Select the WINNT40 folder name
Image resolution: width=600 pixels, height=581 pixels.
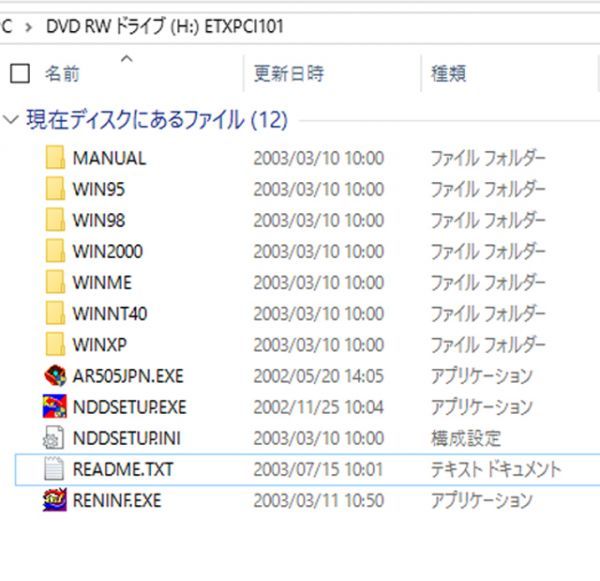[x=110, y=313]
